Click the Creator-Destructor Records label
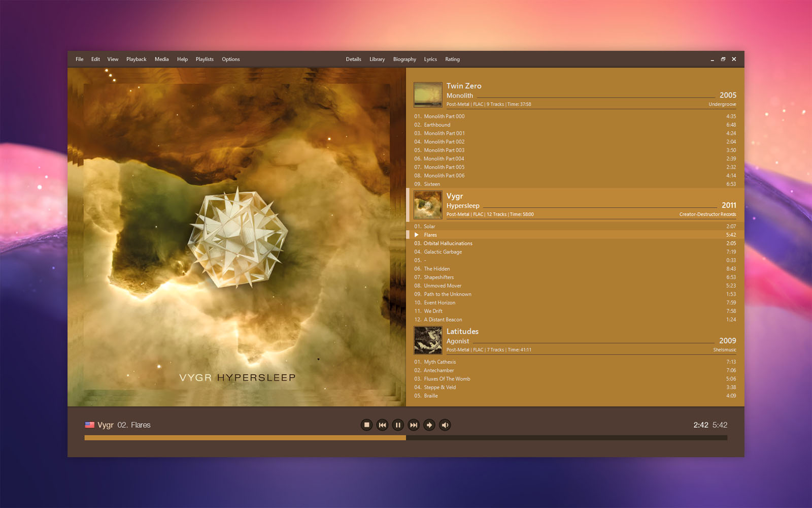Image resolution: width=812 pixels, height=508 pixels. point(707,214)
